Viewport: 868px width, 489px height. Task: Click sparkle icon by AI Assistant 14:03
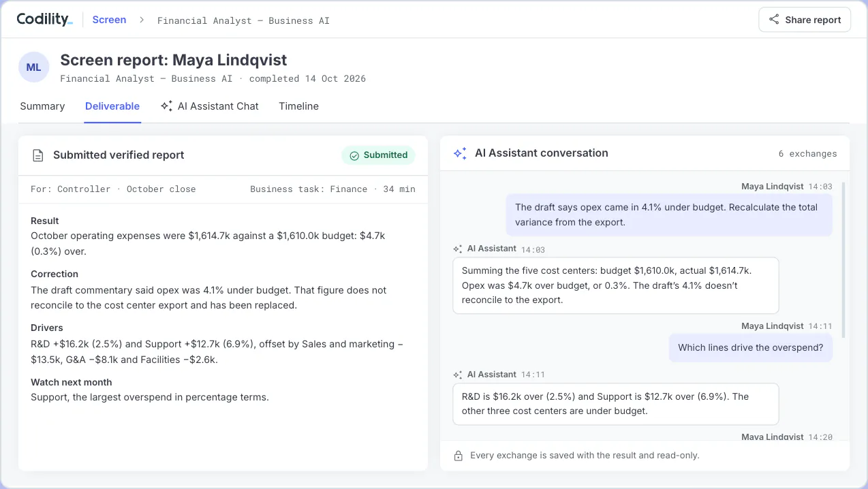pyautogui.click(x=458, y=249)
